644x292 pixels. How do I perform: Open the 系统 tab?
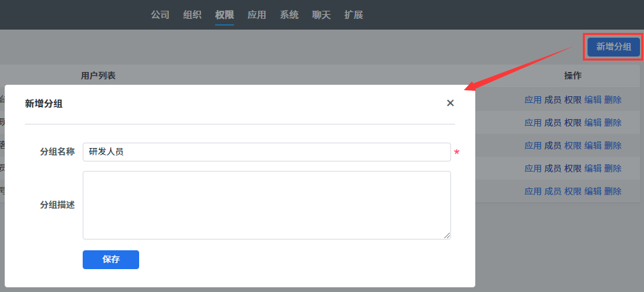pyautogui.click(x=289, y=15)
